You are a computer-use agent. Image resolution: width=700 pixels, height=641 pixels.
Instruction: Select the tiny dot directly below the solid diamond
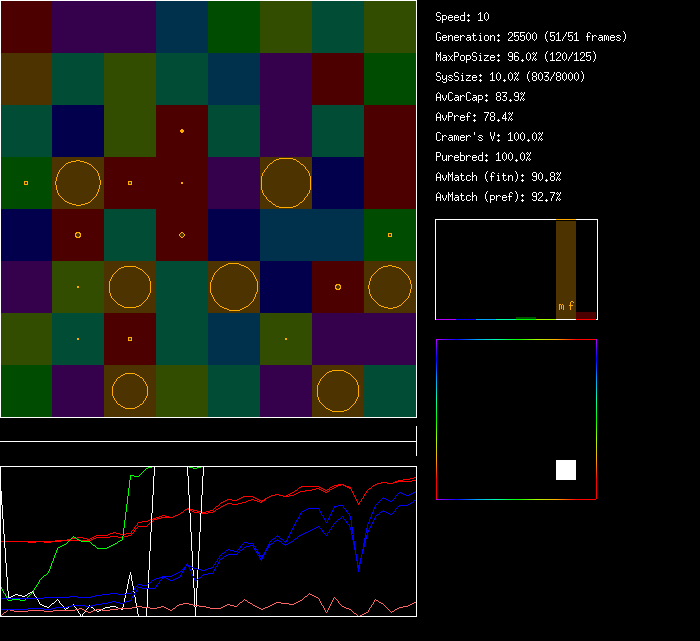coord(181,183)
